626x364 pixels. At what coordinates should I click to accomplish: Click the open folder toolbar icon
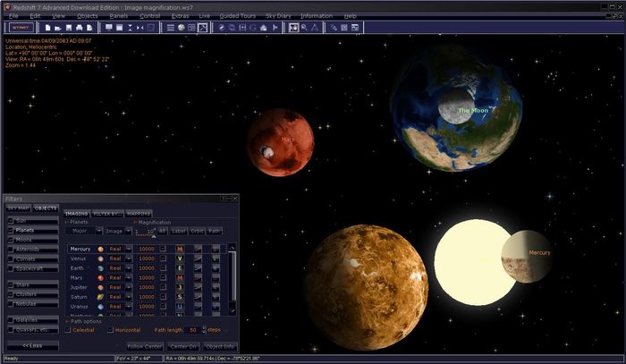click(x=58, y=28)
